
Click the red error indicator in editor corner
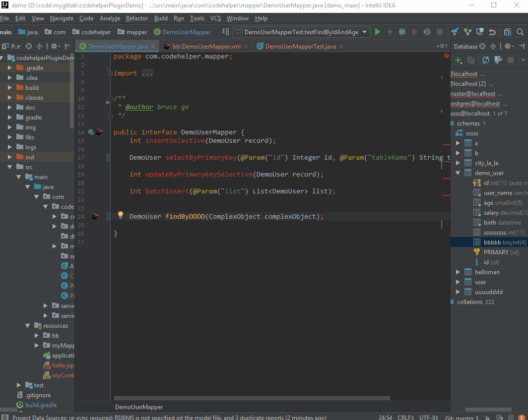[x=447, y=56]
